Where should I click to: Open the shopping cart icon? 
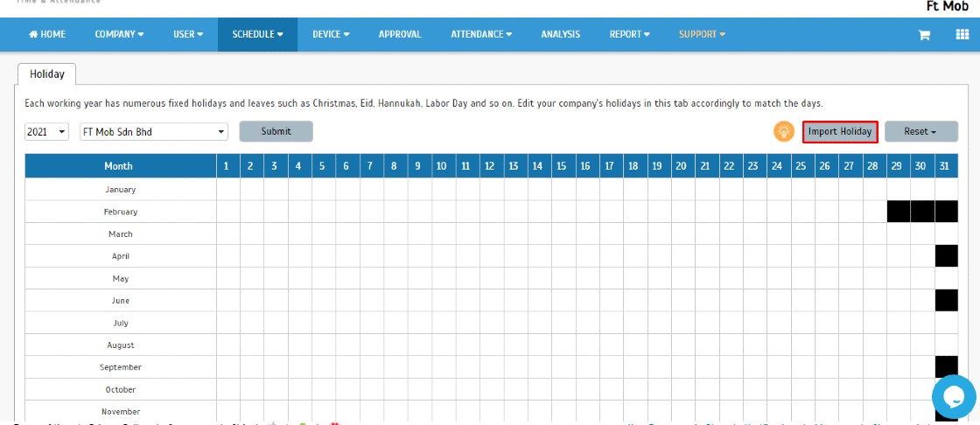coord(924,35)
